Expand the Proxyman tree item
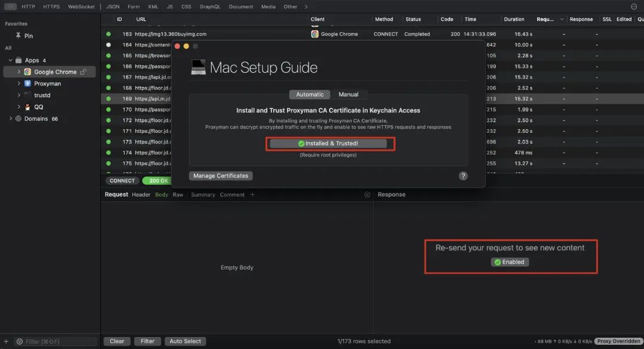Screen dimensions: 644x349 tap(18, 83)
